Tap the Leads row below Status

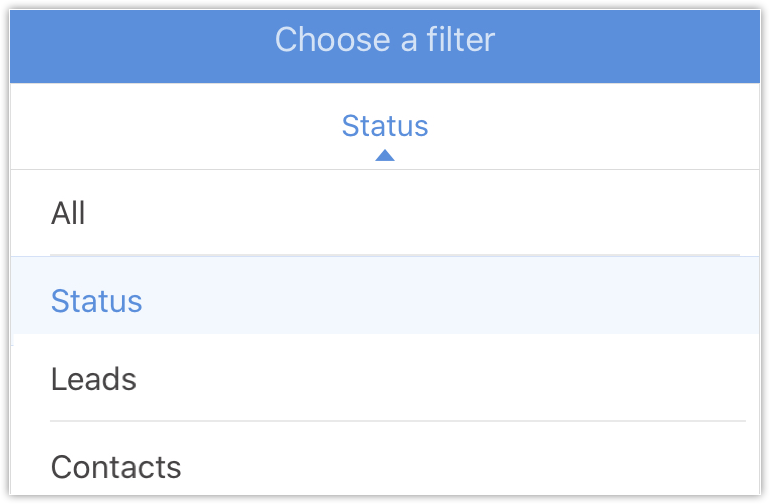(x=93, y=379)
